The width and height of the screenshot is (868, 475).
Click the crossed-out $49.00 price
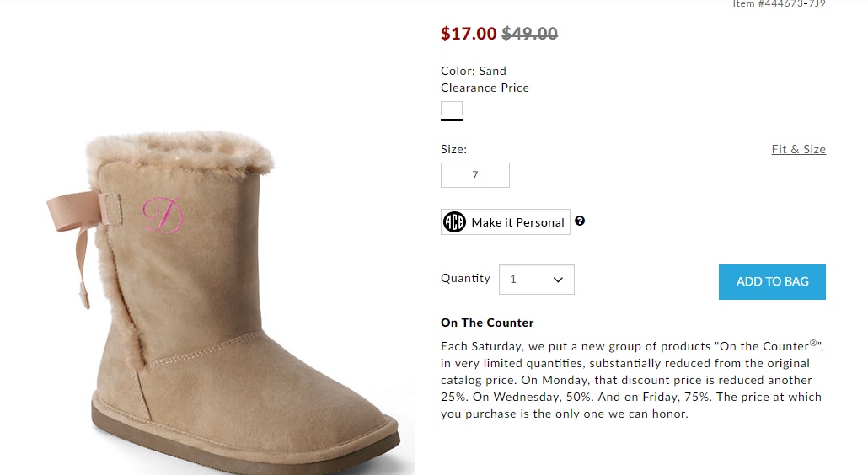tap(529, 34)
